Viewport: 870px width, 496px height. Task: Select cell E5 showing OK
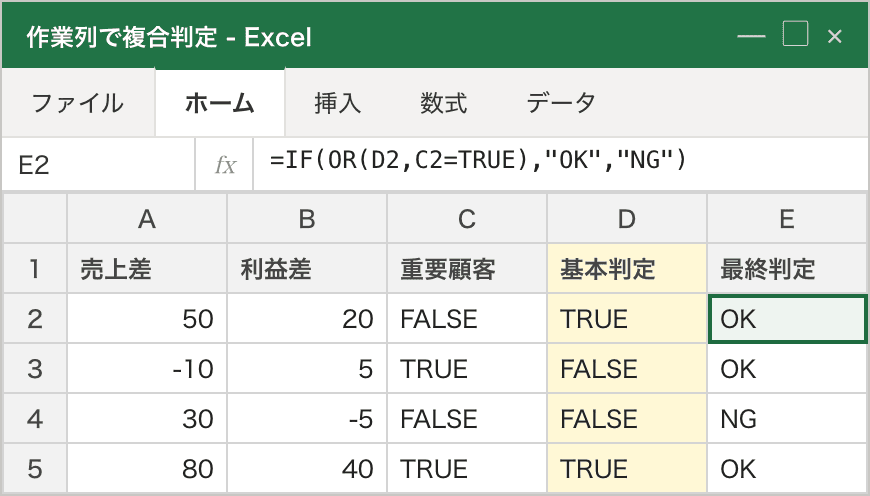pyautogui.click(x=787, y=468)
